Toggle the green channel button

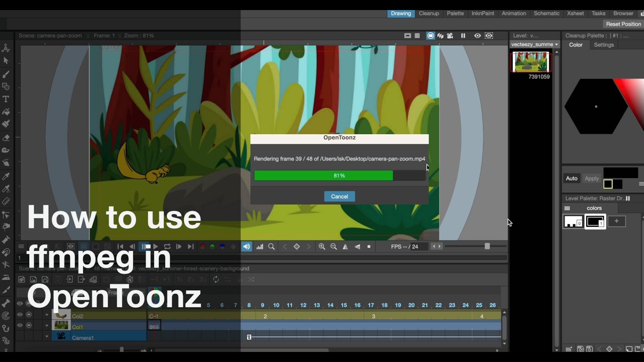212,246
